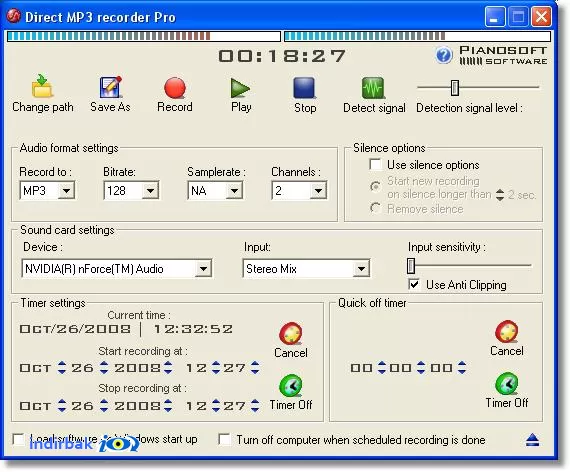This screenshot has height=472, width=570.
Task: Click the Quick off timer seconds spinner
Action: (x=462, y=368)
